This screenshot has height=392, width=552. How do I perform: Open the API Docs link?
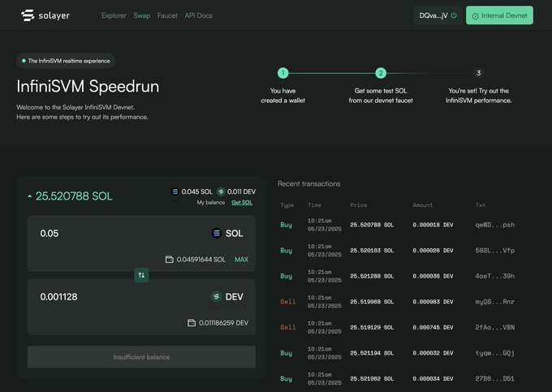[198, 15]
